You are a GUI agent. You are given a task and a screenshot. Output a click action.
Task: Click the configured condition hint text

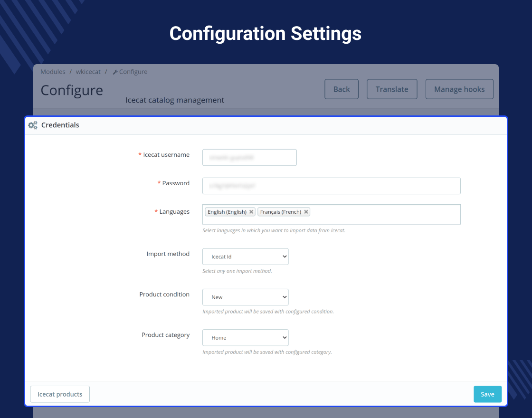[268, 312]
